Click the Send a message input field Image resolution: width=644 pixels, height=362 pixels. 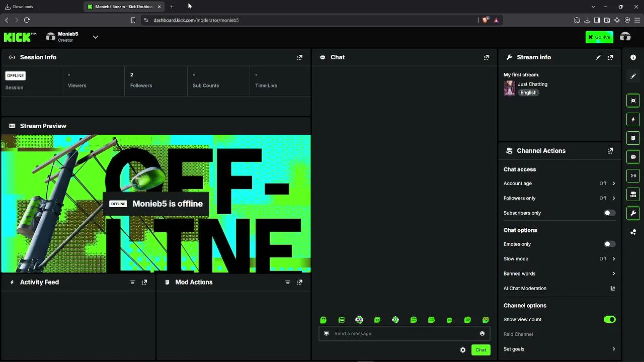coord(404,333)
